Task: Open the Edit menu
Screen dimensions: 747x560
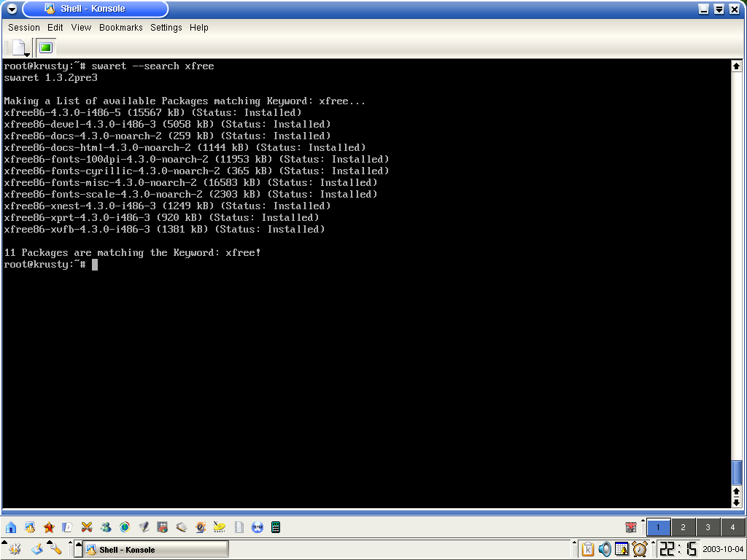Action: pos(55,28)
